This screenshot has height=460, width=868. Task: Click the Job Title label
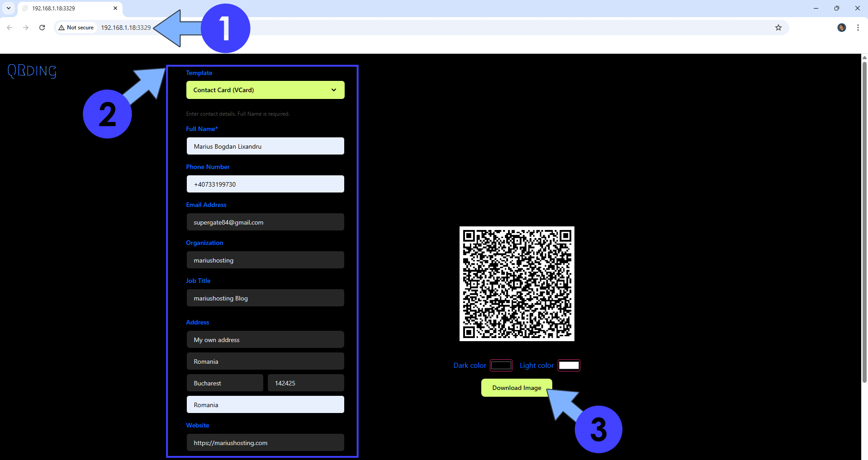pyautogui.click(x=198, y=281)
